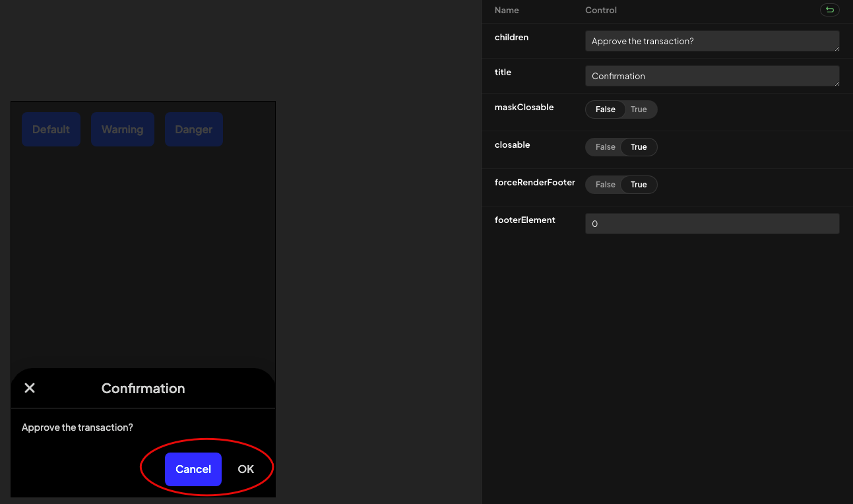
Task: Click the Default button
Action: click(51, 129)
